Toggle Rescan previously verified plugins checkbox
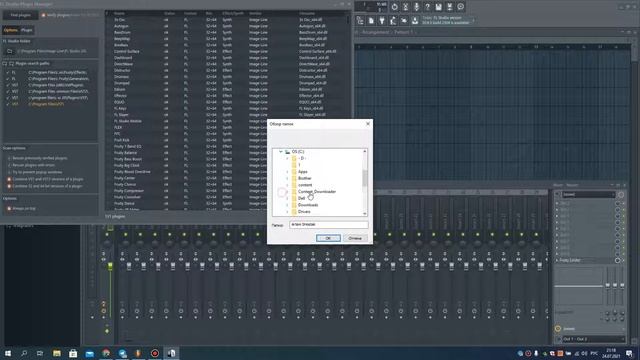 click(9, 158)
